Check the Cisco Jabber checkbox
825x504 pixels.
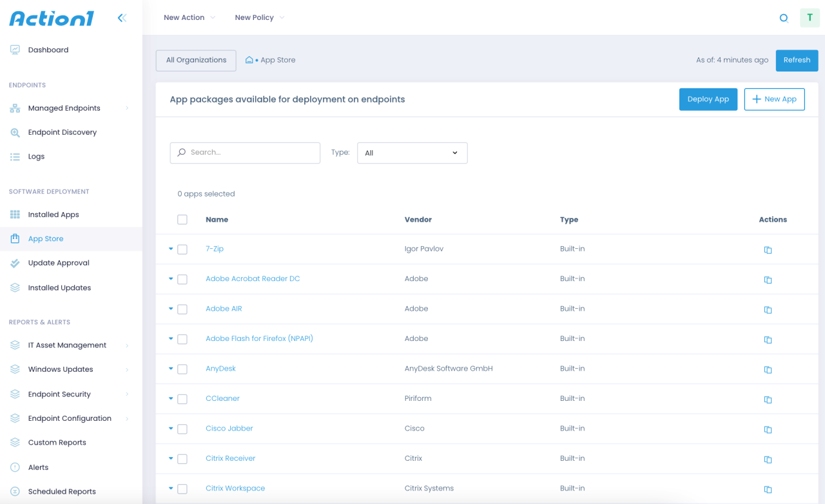pyautogui.click(x=182, y=429)
